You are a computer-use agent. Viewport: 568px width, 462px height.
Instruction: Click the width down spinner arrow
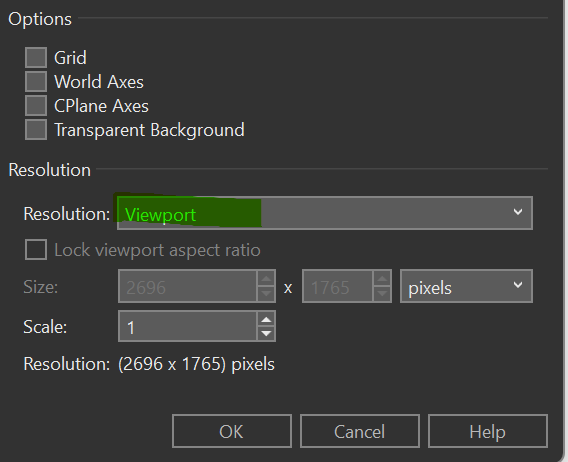266,294
